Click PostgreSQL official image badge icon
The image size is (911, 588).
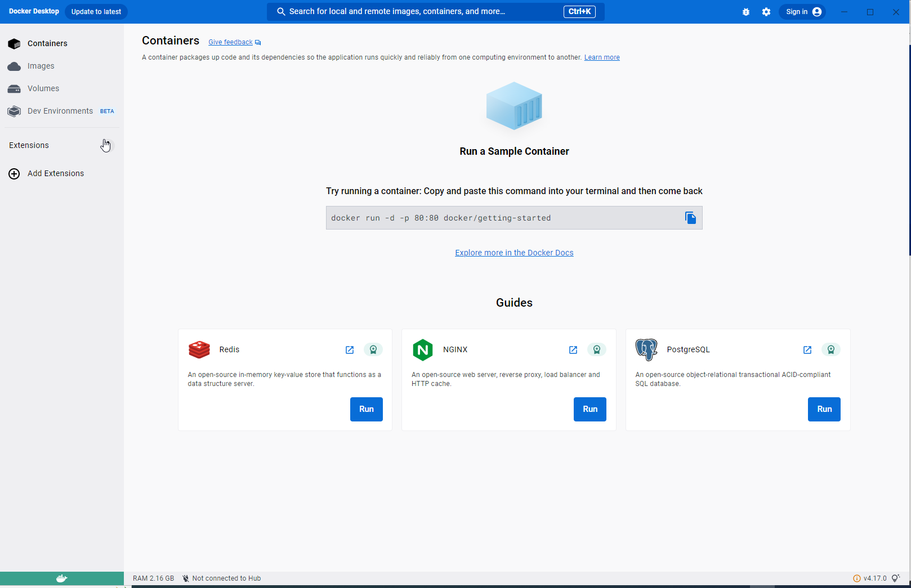[831, 349]
